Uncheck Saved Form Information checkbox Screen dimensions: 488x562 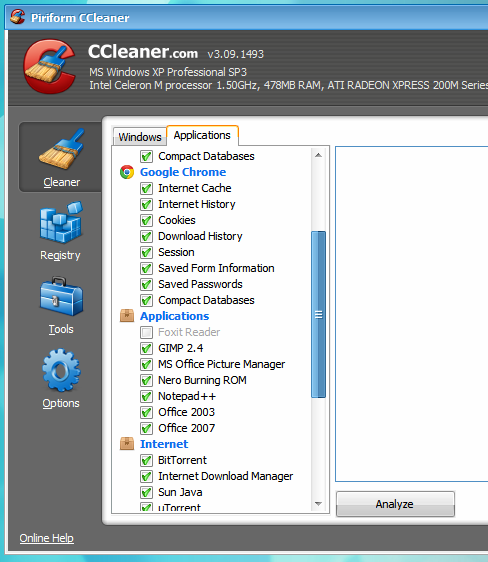[x=146, y=268]
